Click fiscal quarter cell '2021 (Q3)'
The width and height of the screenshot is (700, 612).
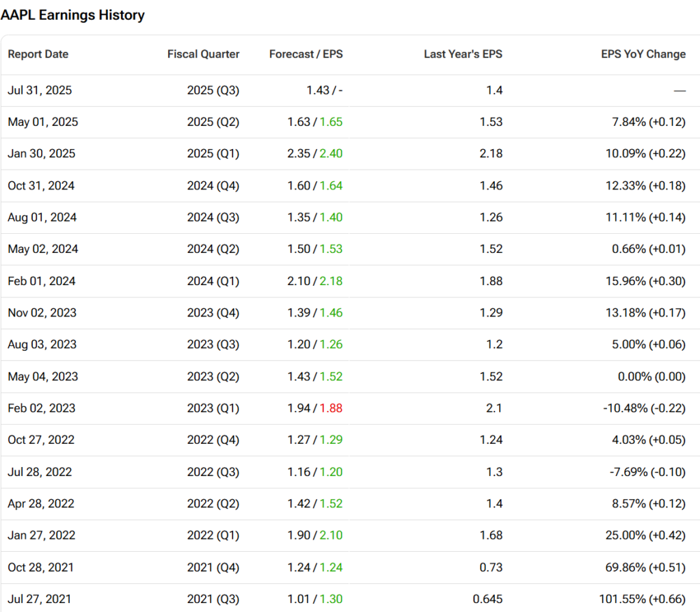click(x=213, y=599)
